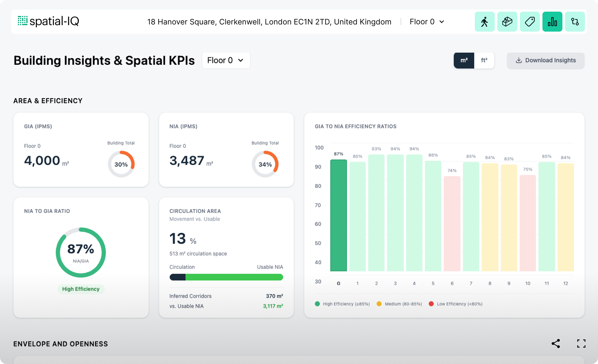Viewport: 598px width, 364px height.
Task: Click the High Efficiency badge
Action: pos(81,289)
